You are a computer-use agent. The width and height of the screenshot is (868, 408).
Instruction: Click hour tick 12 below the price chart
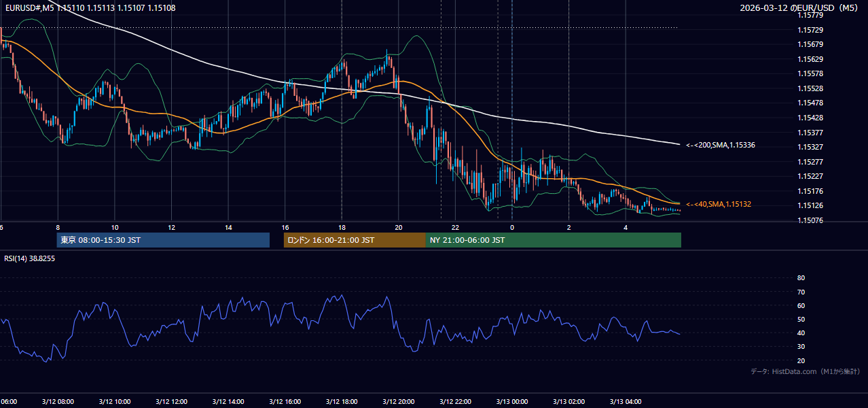pos(171,228)
